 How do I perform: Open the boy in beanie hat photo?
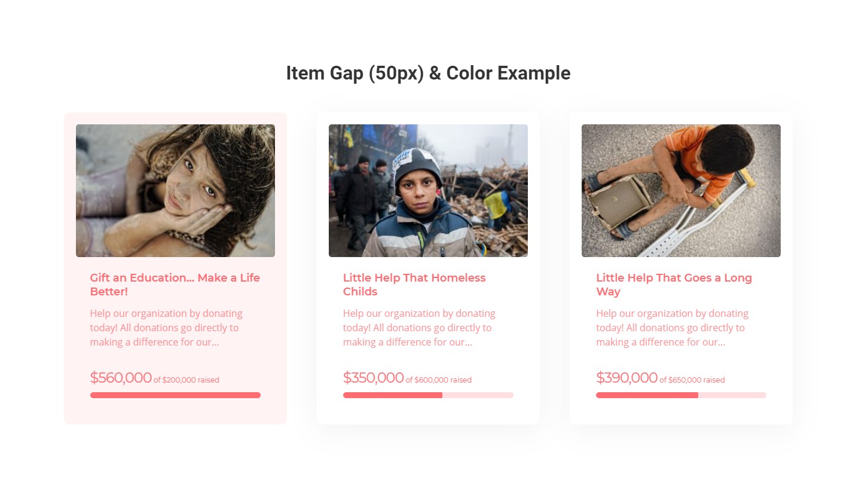pos(428,191)
